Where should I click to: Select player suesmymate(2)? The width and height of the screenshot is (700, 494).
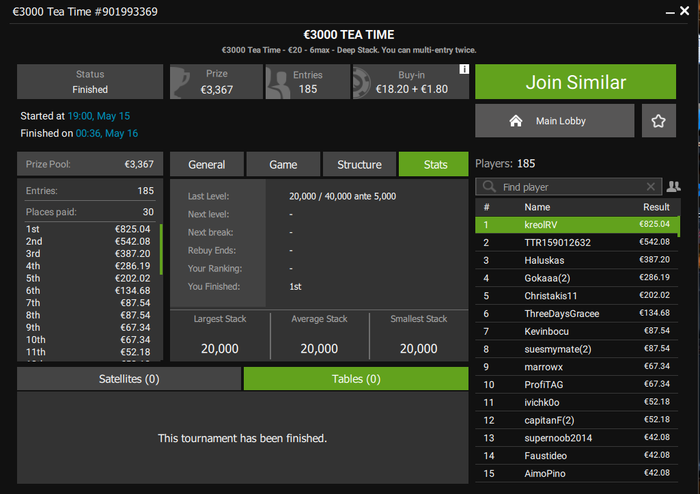point(576,349)
